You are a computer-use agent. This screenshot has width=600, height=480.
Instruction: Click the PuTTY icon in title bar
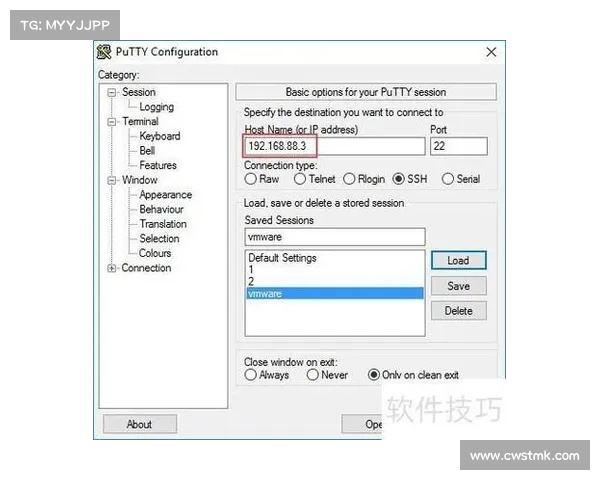point(104,52)
